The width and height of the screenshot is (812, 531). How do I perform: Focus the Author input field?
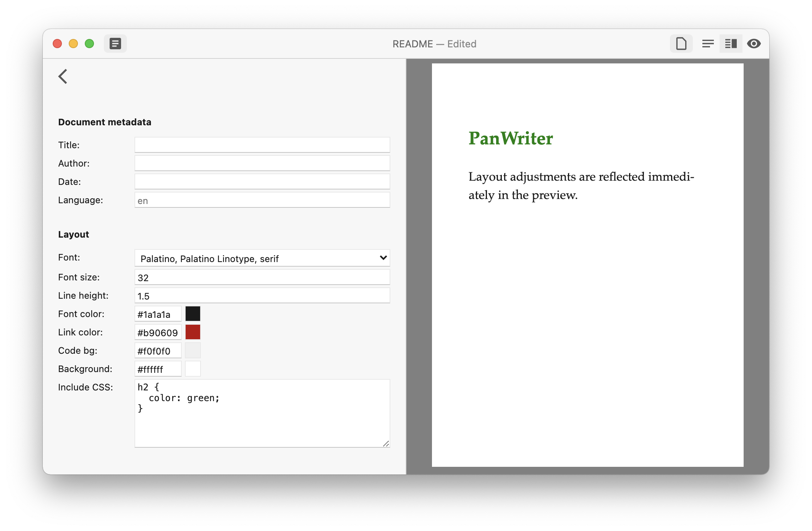pyautogui.click(x=262, y=164)
